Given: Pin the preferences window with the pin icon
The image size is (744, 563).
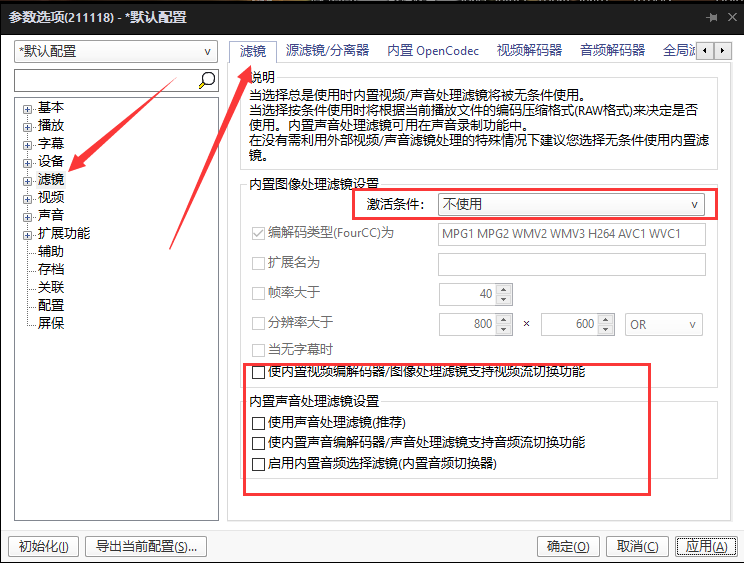Looking at the screenshot, I should point(711,18).
